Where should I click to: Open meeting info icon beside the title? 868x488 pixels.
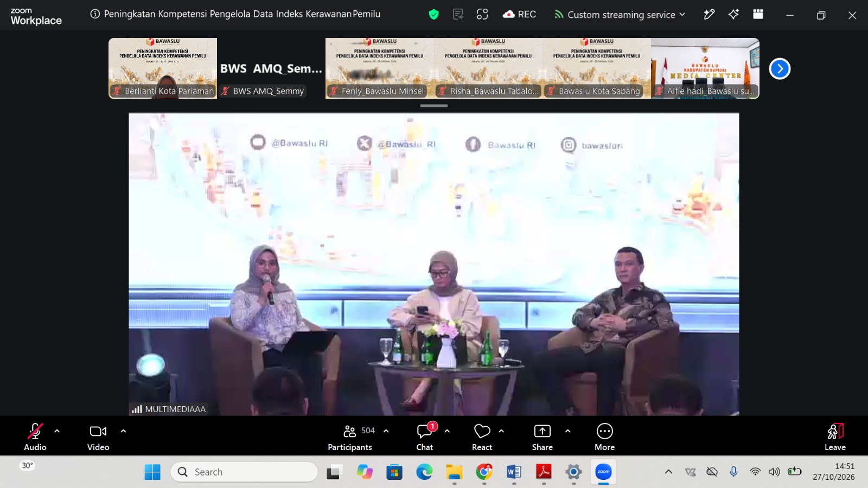pos(95,14)
